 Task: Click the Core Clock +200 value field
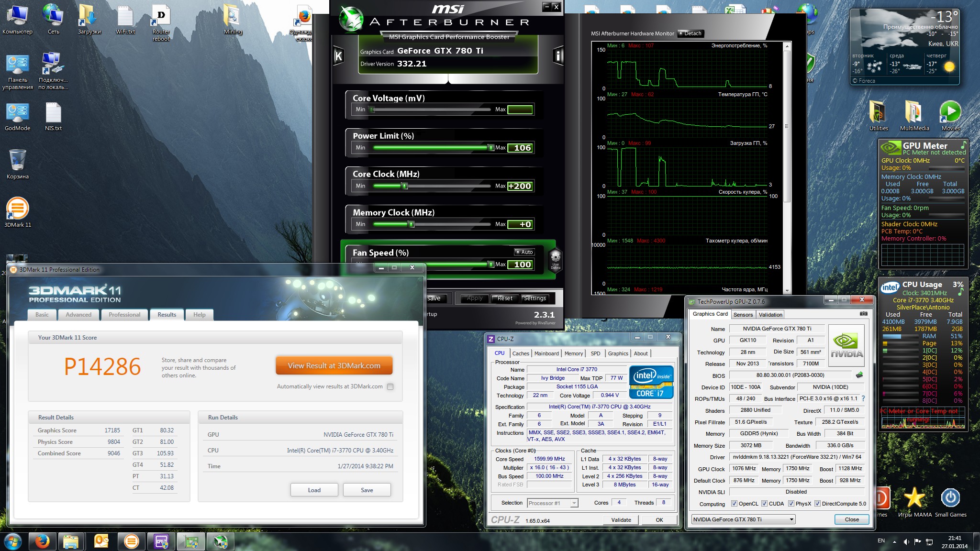click(x=520, y=186)
